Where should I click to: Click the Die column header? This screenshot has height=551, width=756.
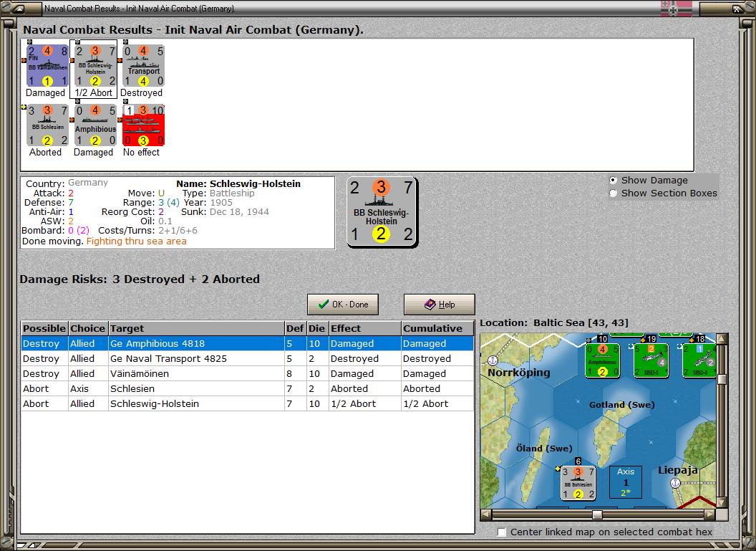click(x=316, y=328)
